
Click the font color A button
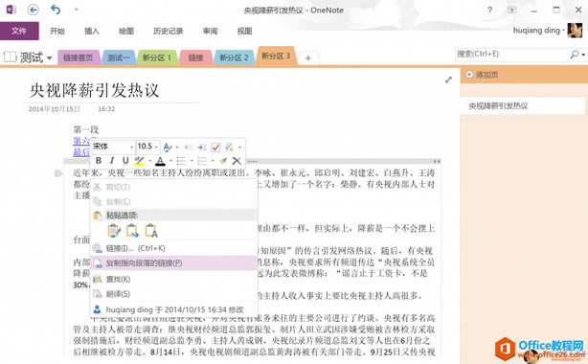point(161,161)
